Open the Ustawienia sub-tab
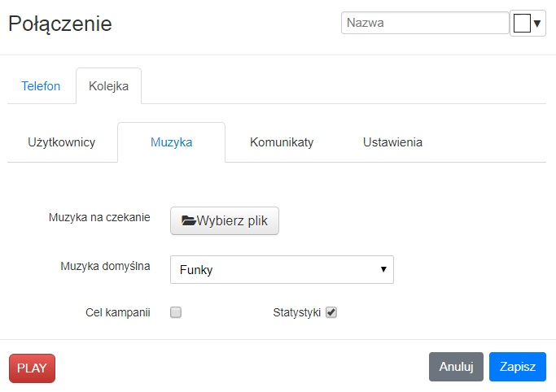Image resolution: width=556 pixels, height=392 pixels. coord(392,142)
